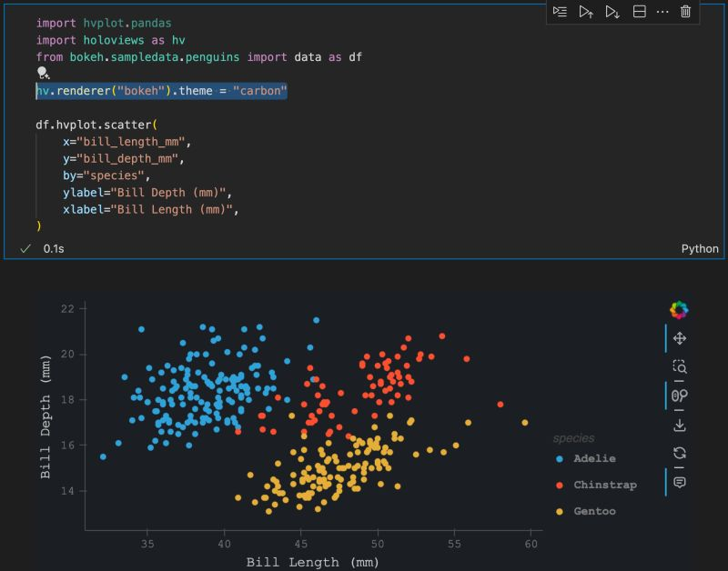The width and height of the screenshot is (728, 571).
Task: Execute this cell and below
Action: click(614, 13)
